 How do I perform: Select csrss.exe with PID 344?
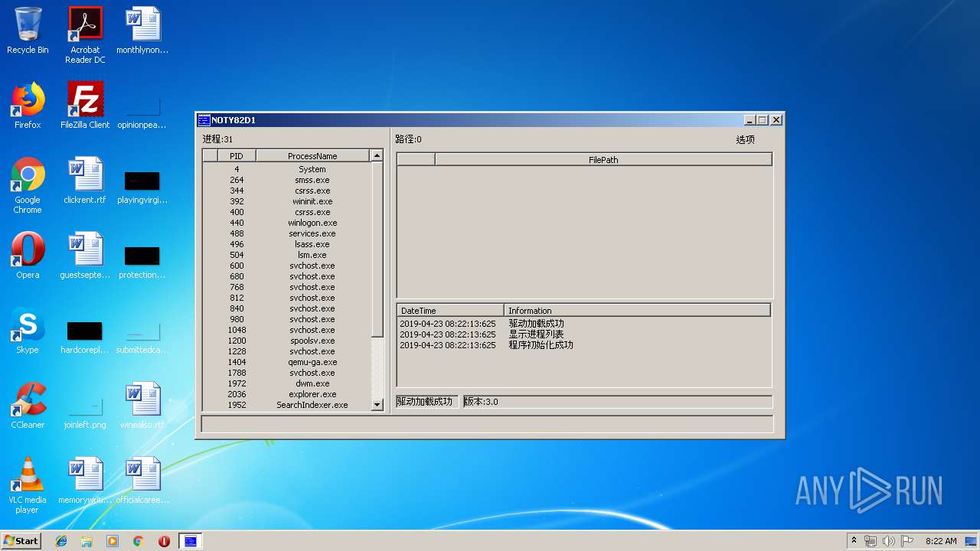click(x=286, y=191)
